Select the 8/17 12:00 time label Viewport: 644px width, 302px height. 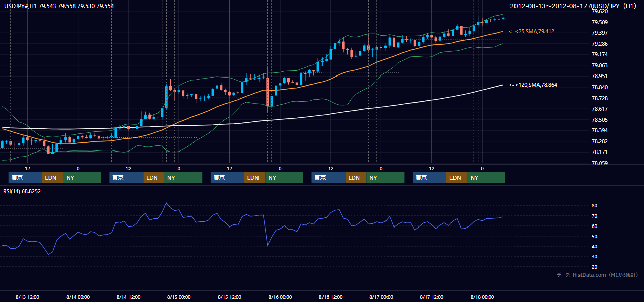432,297
